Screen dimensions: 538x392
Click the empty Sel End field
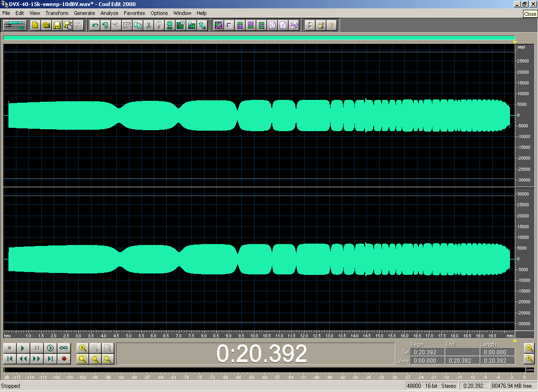pyautogui.click(x=462, y=352)
